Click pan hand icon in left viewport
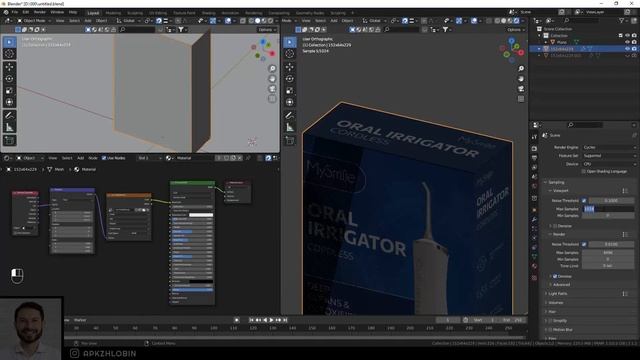Screen dimensions: 640x360 (x=272, y=79)
